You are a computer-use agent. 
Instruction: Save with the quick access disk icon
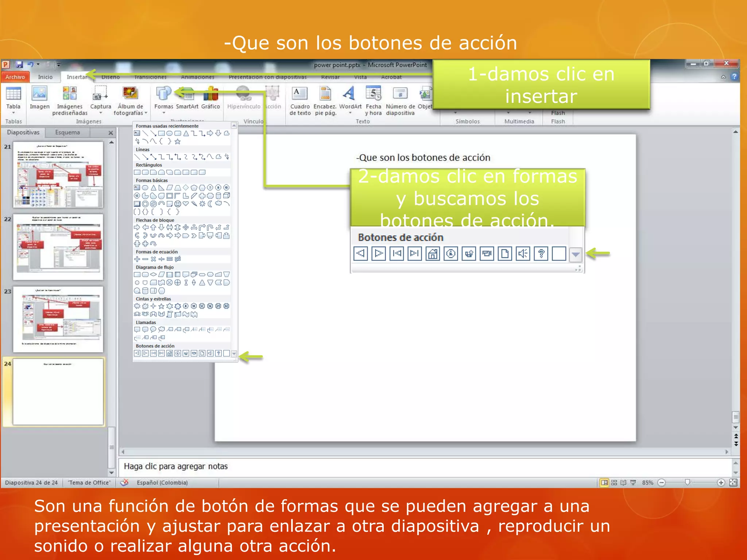tap(19, 65)
